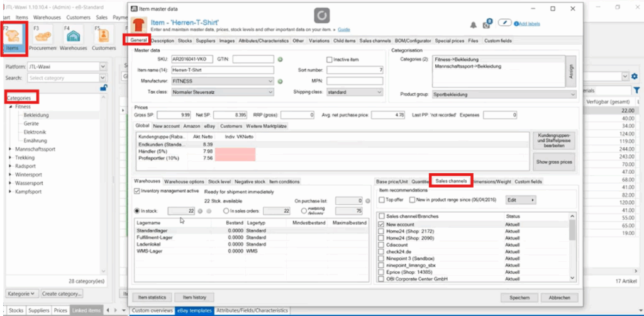The image size is (644, 316).
Task: Select the In sales orders radio button
Action: [226, 211]
